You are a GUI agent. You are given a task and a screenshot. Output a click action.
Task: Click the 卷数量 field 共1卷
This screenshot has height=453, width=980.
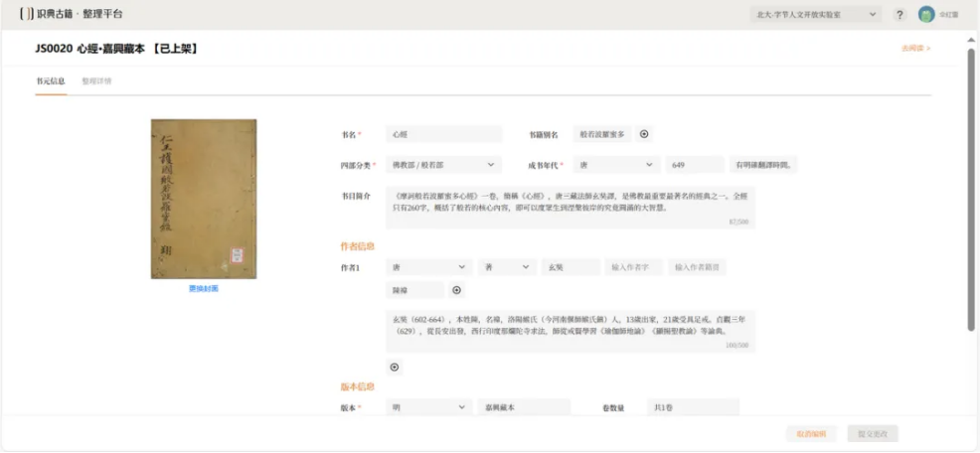click(x=693, y=407)
